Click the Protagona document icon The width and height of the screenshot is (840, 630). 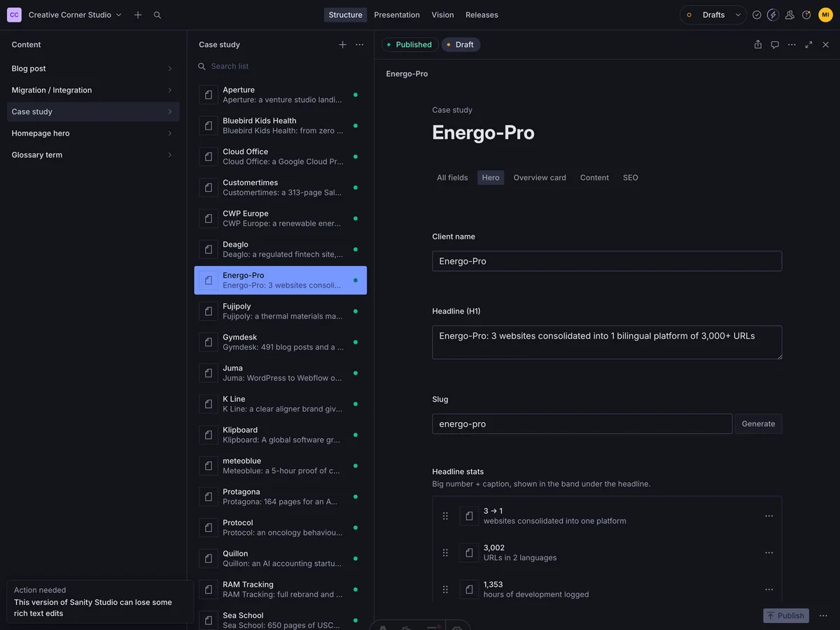[209, 496]
